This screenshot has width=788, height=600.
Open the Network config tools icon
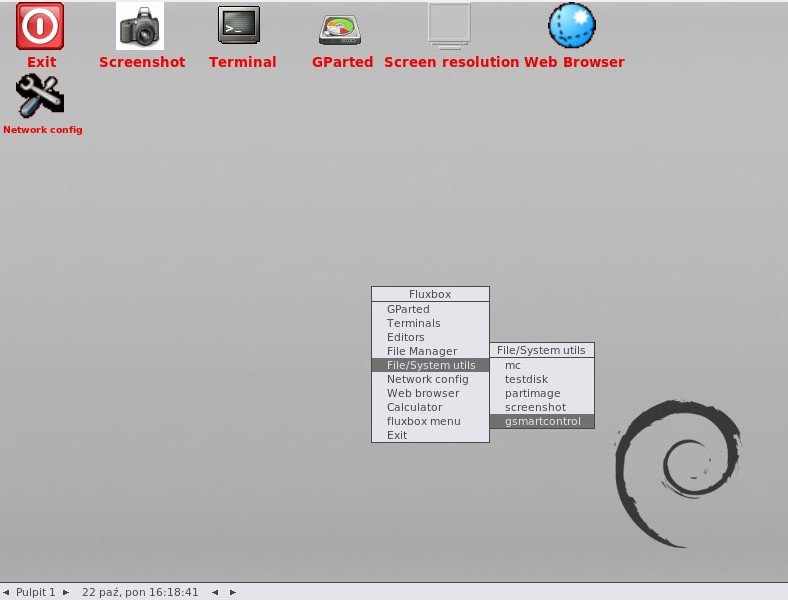40,95
